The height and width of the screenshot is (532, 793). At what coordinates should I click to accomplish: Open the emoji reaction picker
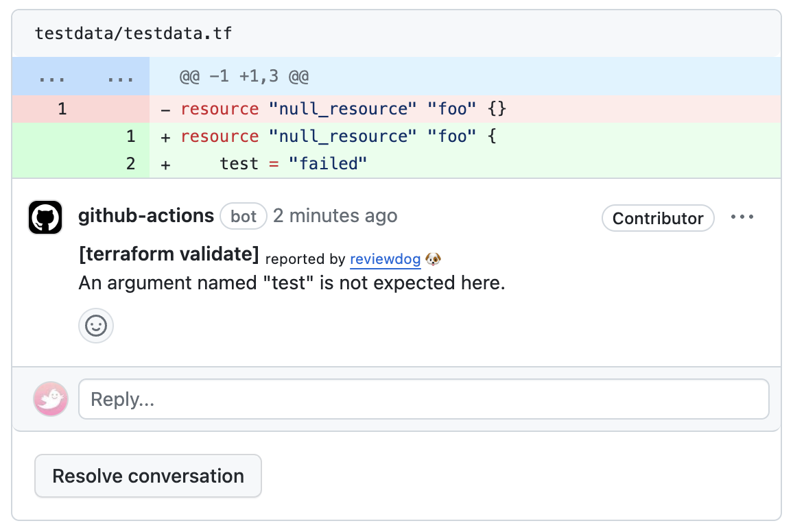tap(96, 326)
